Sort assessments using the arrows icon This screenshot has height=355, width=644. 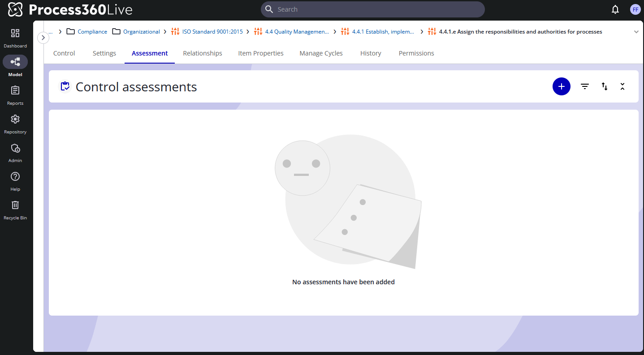605,86
